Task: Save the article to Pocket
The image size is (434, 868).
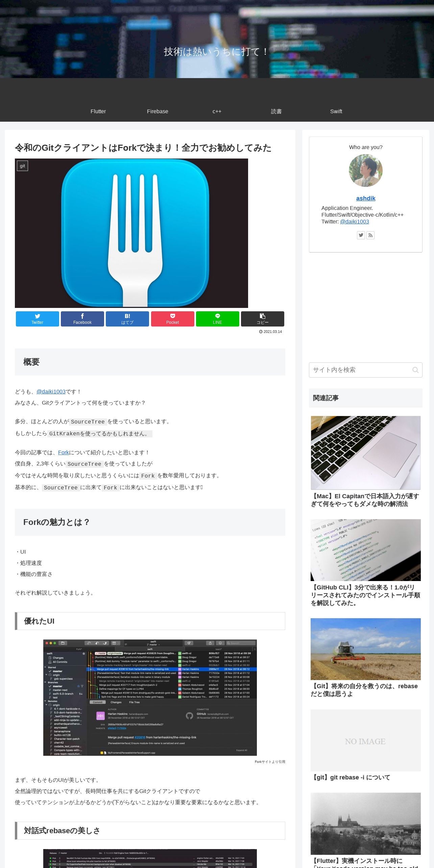Action: (172, 319)
